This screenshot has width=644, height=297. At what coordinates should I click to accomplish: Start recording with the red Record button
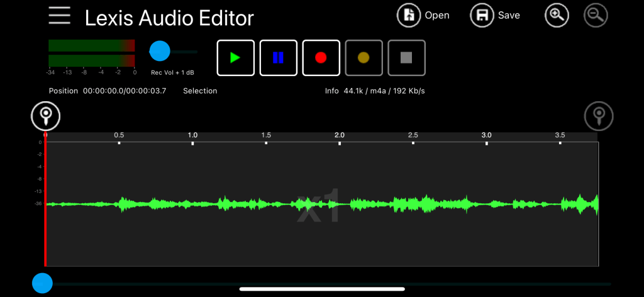click(x=321, y=58)
